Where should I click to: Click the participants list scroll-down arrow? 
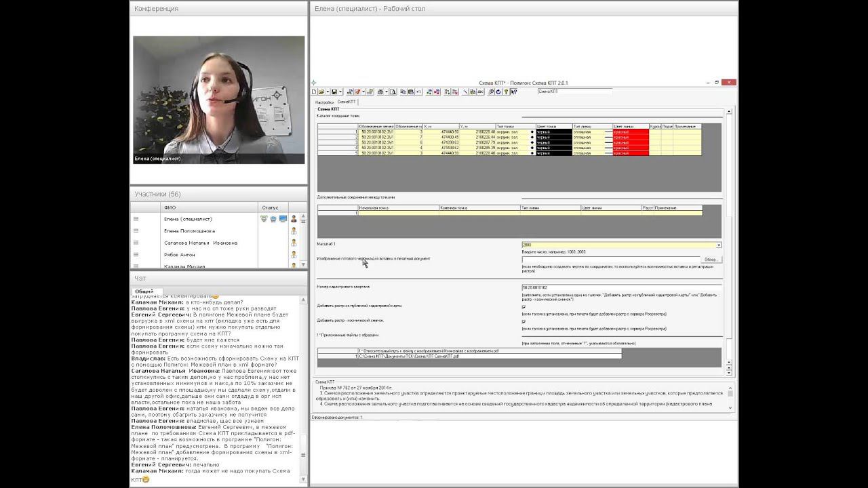point(304,264)
